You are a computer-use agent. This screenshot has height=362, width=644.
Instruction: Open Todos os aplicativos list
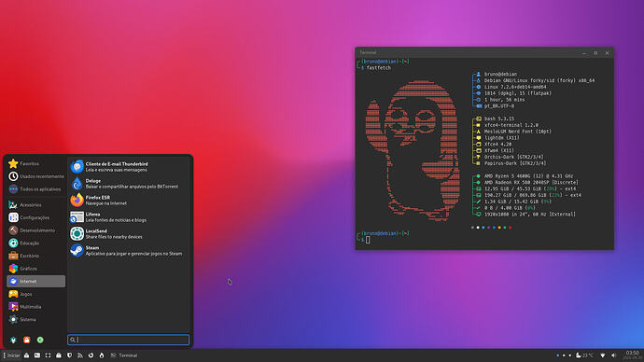[x=35, y=189]
